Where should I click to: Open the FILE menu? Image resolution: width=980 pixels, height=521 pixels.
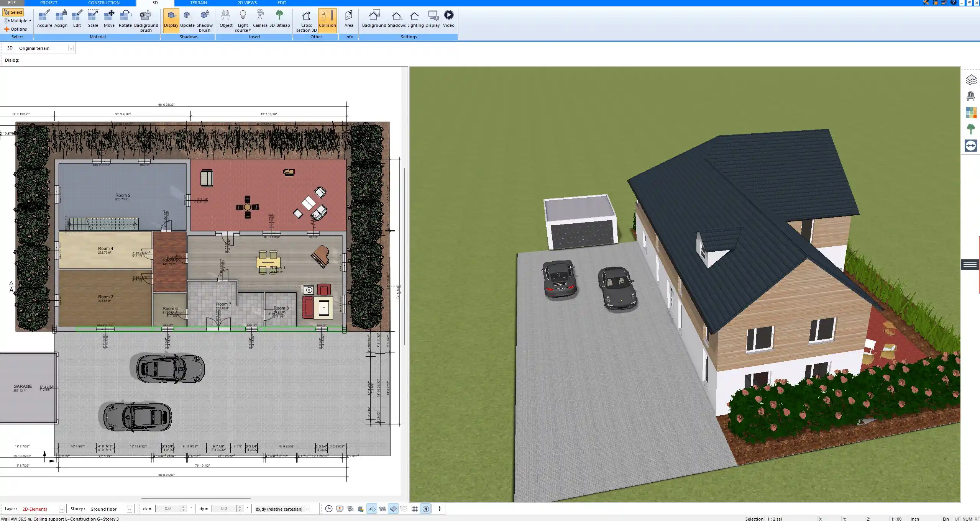tap(12, 3)
